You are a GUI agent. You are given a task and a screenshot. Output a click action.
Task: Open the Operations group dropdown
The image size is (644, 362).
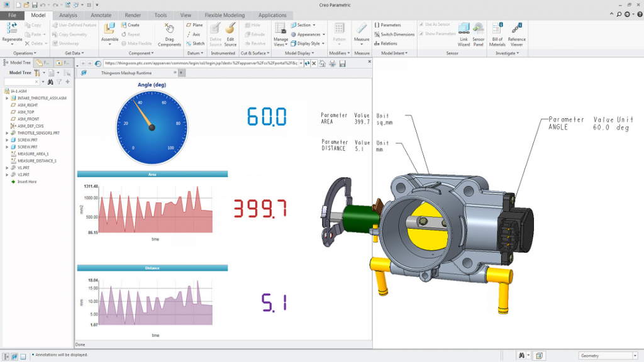(x=25, y=53)
